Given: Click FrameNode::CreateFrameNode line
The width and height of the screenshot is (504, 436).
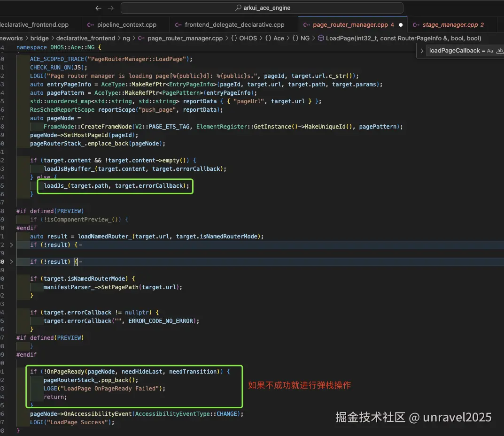Looking at the screenshot, I should (x=223, y=127).
